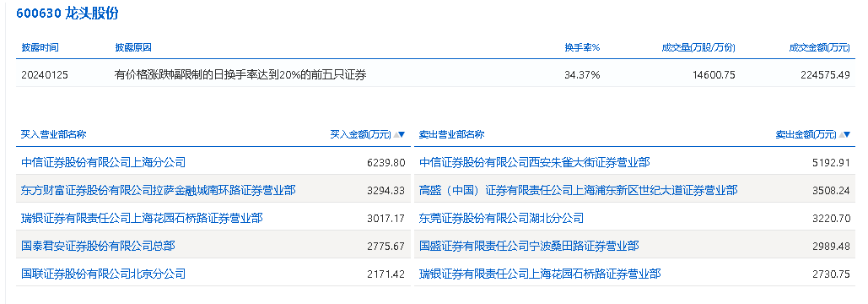Open seller 中信证券西安朱雀大街证券营业部
Viewport: 868px width, 304px height.
[535, 162]
